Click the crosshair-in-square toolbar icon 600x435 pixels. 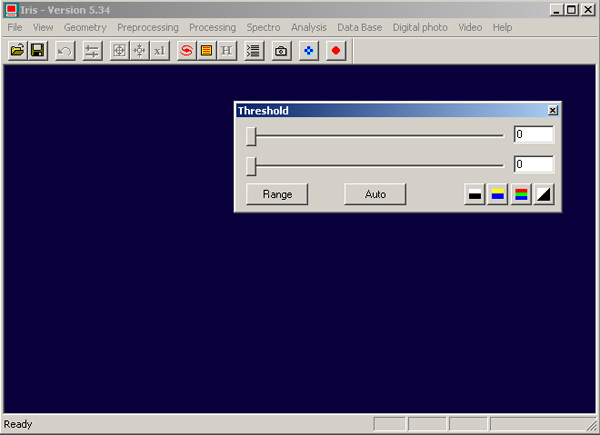coord(119,51)
